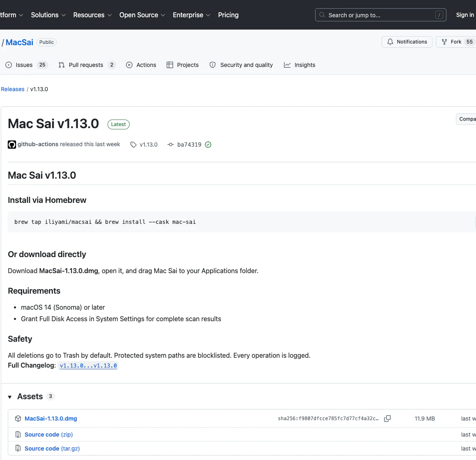Open the MacSai repository link

click(x=19, y=42)
